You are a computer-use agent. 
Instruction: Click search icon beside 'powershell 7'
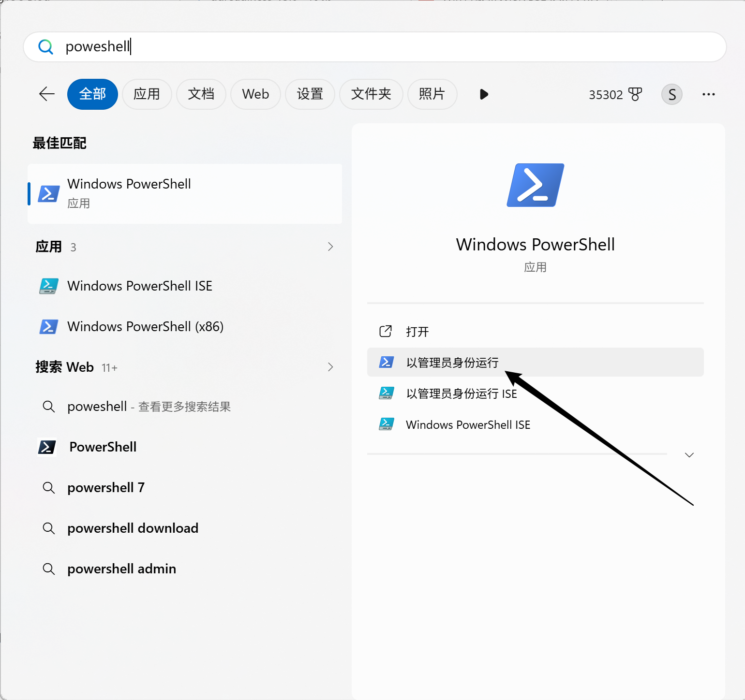[x=49, y=488]
